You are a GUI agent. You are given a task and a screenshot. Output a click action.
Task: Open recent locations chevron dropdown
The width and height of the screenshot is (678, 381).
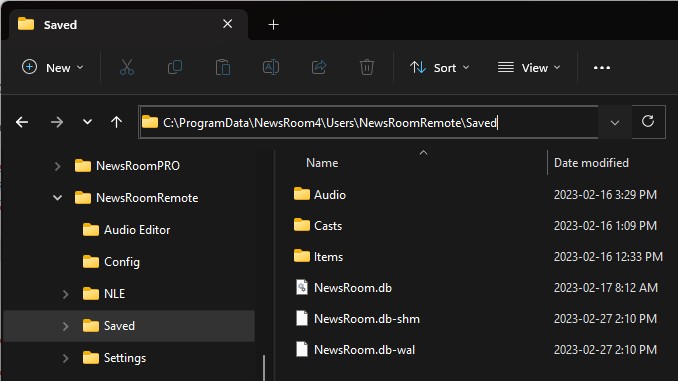point(87,122)
